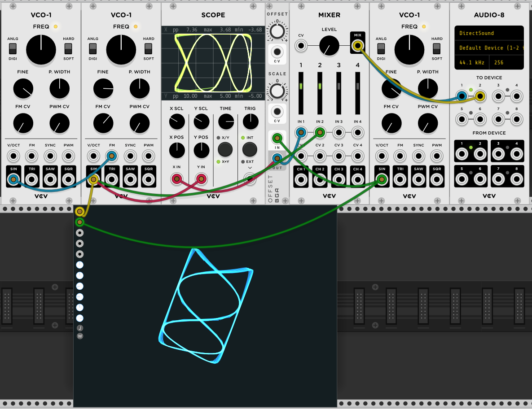The height and width of the screenshot is (409, 532).
Task: Click the SQR output jack on leftmost VCO-1
Action: 69,179
